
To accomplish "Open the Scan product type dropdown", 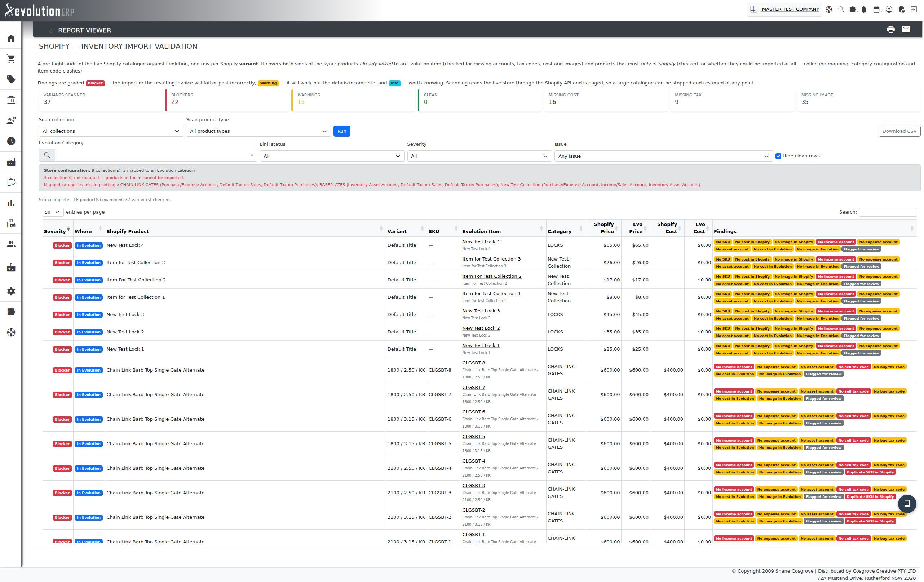I will click(258, 131).
